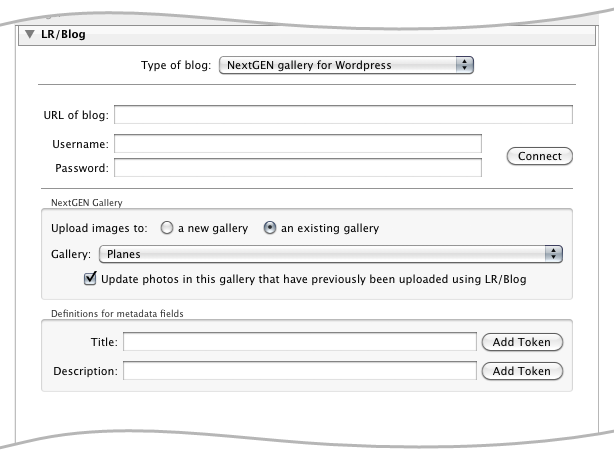This screenshot has height=462, width=614.
Task: Click the 'a new gallery' label text
Action: (213, 228)
